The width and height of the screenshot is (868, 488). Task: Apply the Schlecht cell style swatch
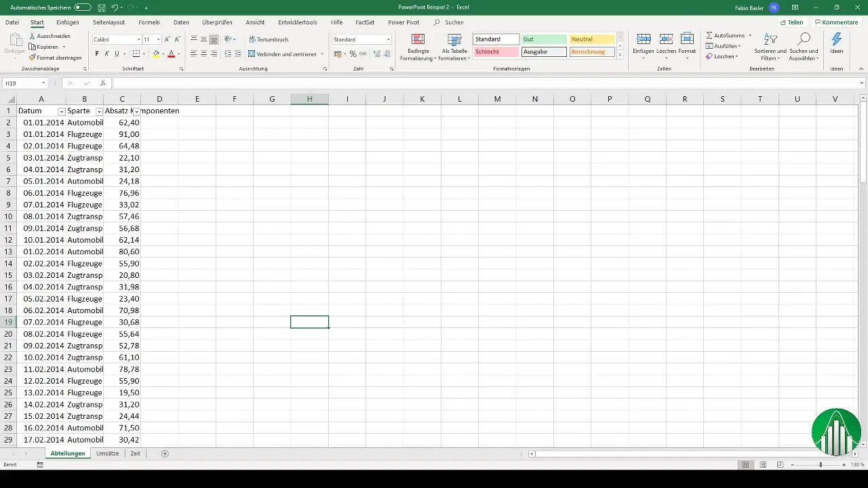tap(496, 52)
